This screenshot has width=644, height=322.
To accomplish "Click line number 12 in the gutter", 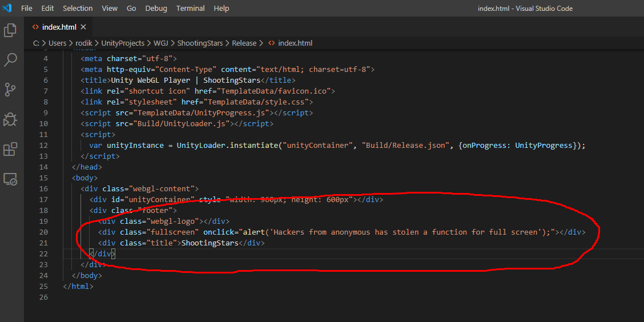I will (44, 146).
